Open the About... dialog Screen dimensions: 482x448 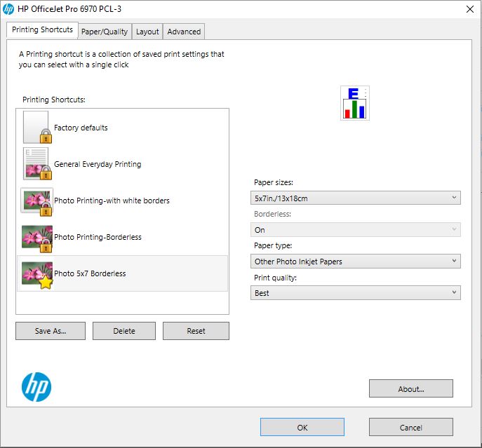(411, 388)
